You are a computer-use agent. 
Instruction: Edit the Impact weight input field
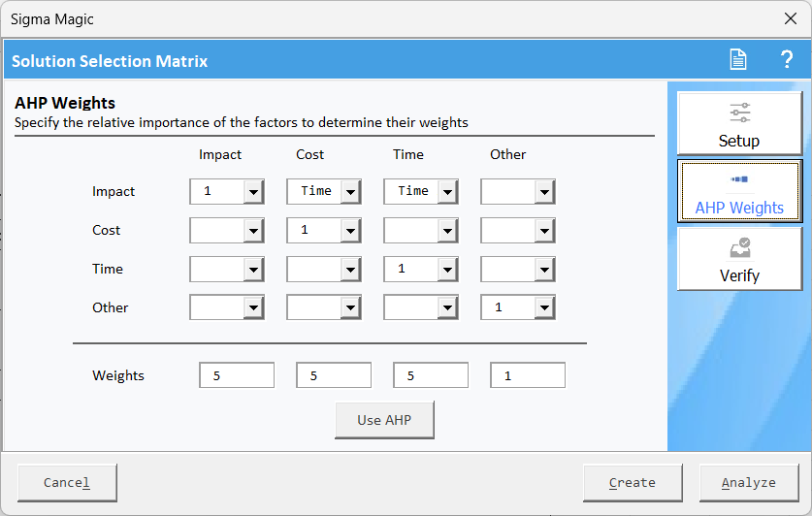[x=237, y=375]
